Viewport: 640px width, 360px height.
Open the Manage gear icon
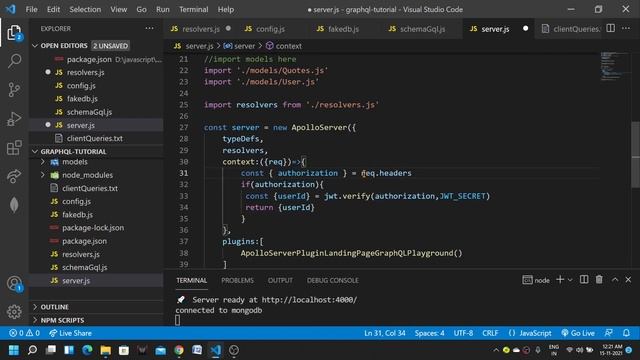[14, 312]
